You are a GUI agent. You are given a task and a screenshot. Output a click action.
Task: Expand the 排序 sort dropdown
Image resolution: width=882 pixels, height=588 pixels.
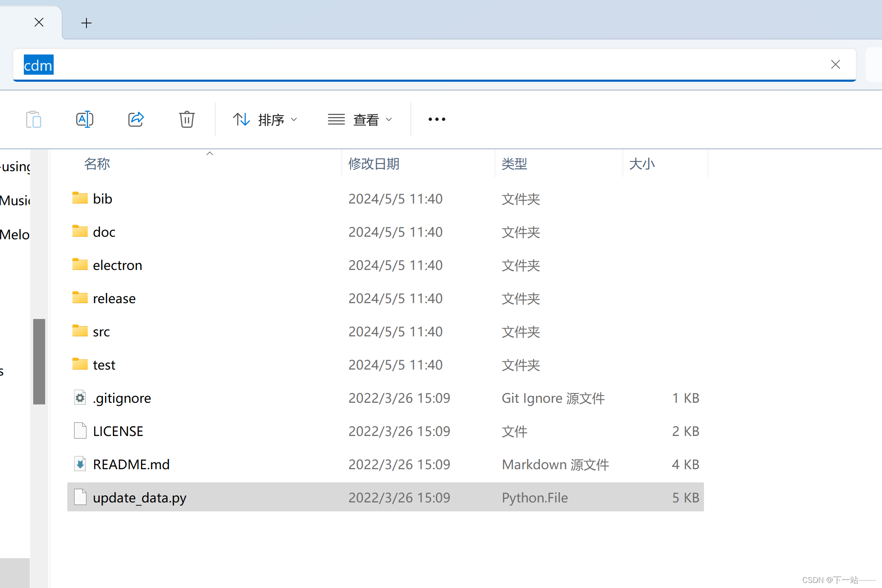pyautogui.click(x=265, y=120)
